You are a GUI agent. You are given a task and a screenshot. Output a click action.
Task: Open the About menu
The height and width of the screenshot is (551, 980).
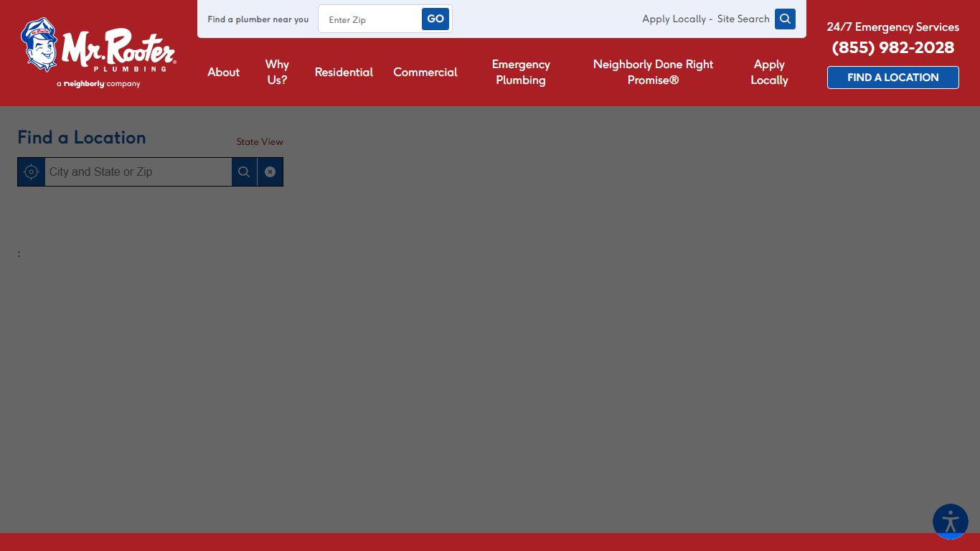coord(223,72)
